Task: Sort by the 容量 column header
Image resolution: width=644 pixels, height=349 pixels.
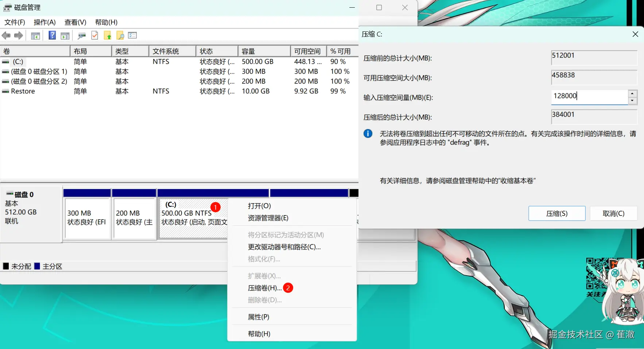Action: 264,51
